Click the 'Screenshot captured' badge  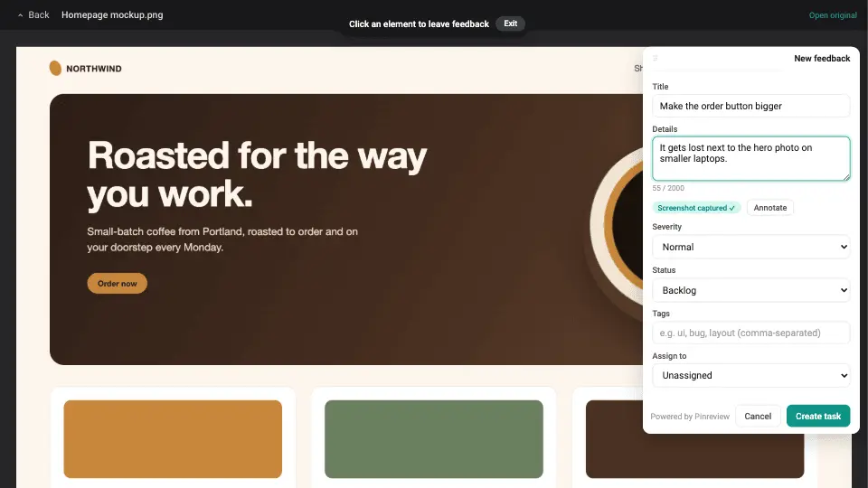(696, 208)
